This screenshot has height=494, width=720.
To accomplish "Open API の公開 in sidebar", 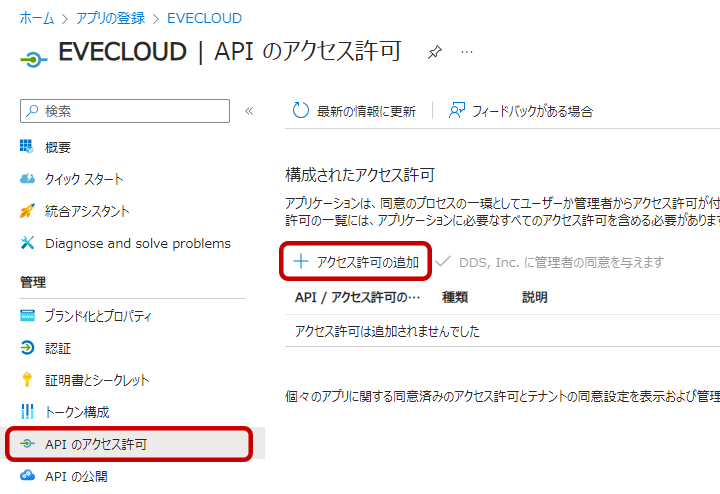I will 76,476.
